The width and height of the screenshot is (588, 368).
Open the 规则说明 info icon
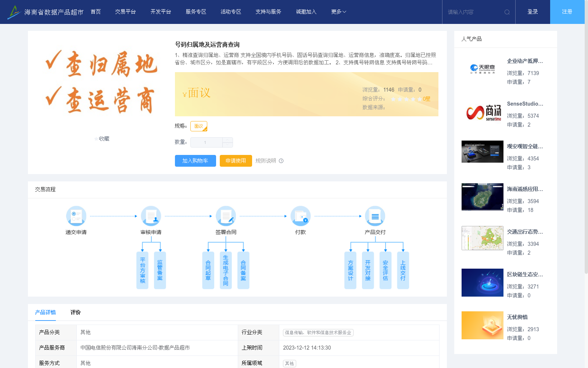point(281,161)
